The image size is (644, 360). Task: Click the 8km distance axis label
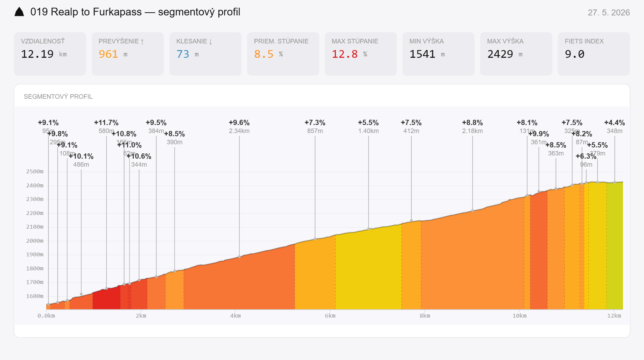point(425,316)
